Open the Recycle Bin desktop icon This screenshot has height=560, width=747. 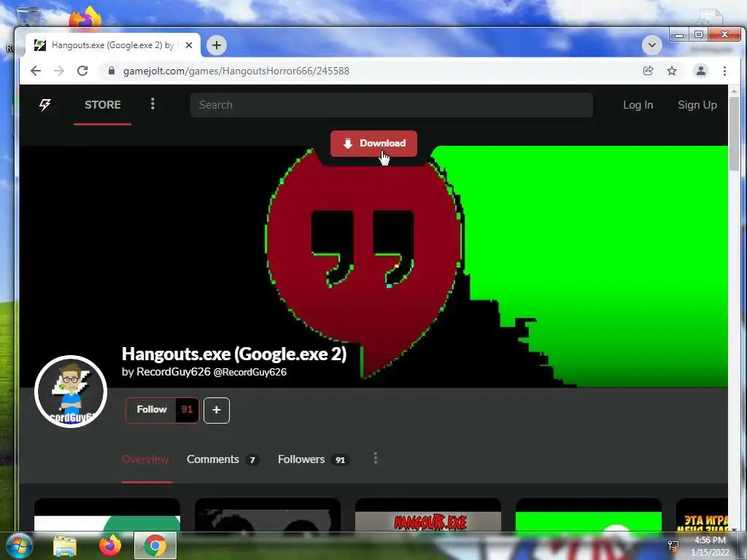[28, 15]
